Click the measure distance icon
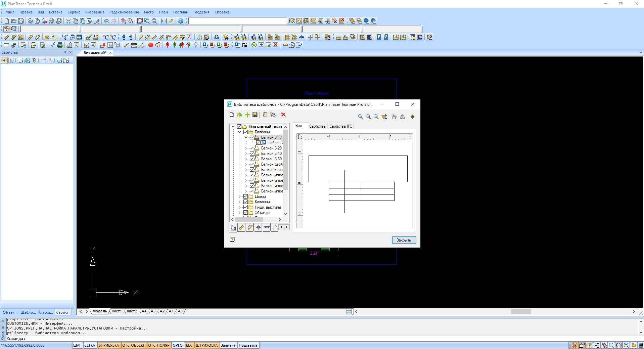Image resolution: width=644 pixels, height=349 pixels. (x=164, y=21)
